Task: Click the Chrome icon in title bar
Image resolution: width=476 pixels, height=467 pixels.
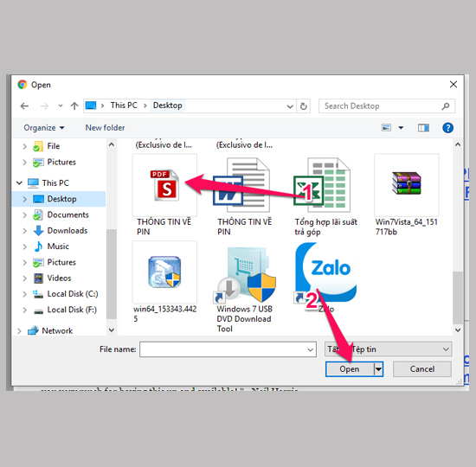Action: click(x=23, y=85)
